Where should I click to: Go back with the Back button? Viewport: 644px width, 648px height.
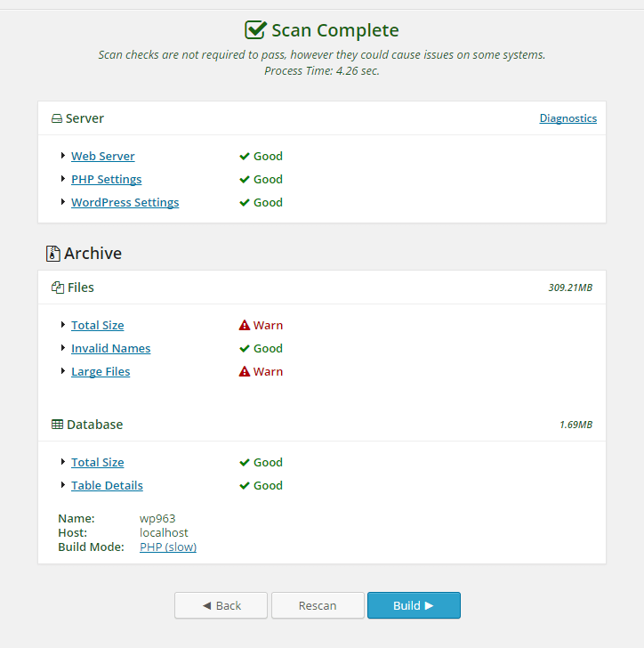click(221, 605)
